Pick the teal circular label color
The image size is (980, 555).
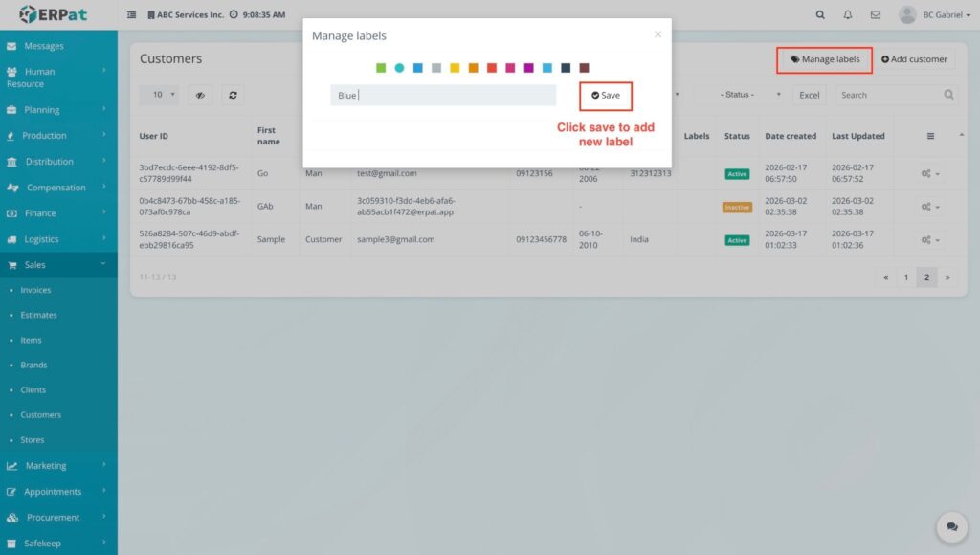399,68
